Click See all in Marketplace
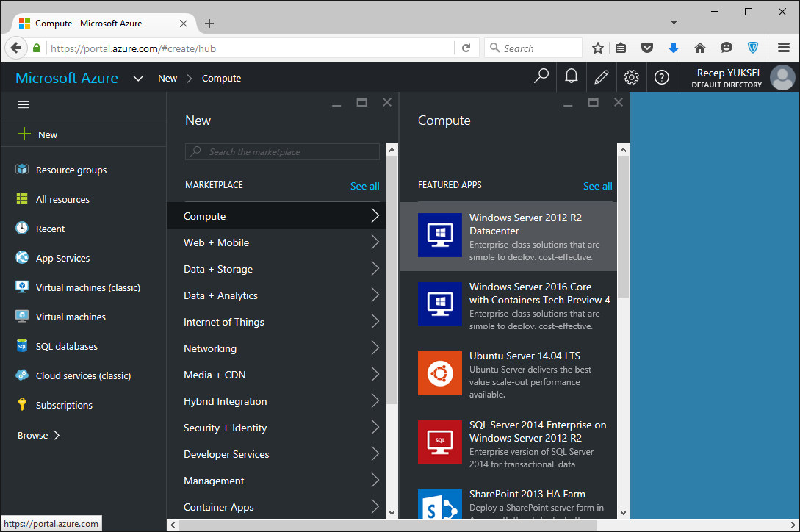This screenshot has height=532, width=800. click(365, 187)
